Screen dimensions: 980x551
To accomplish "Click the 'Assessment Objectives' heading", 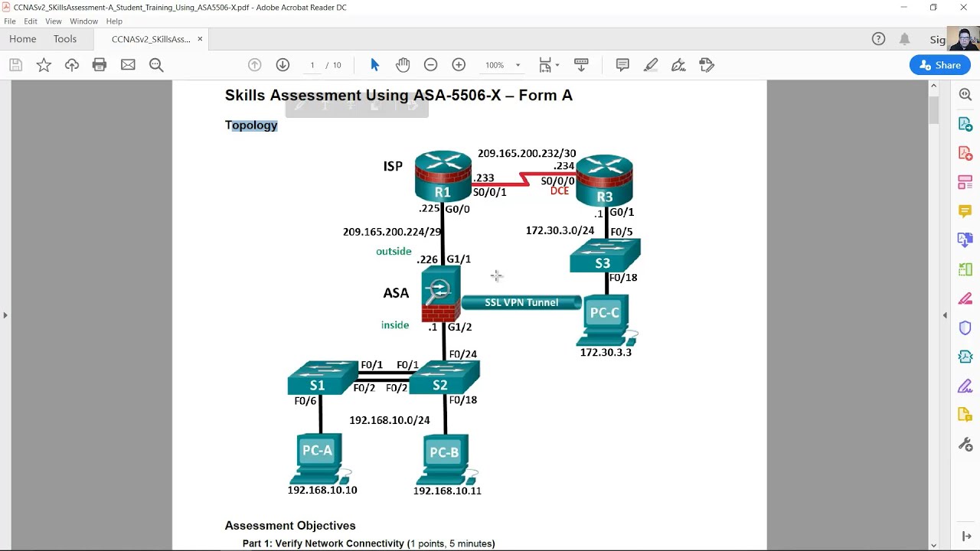I will 290,526.
